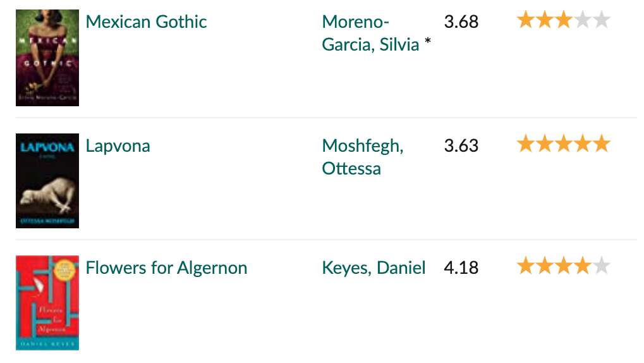Viewport: 644px width, 363px height.
Task: Open the Flowers for Algernon title link
Action: pyautogui.click(x=166, y=268)
